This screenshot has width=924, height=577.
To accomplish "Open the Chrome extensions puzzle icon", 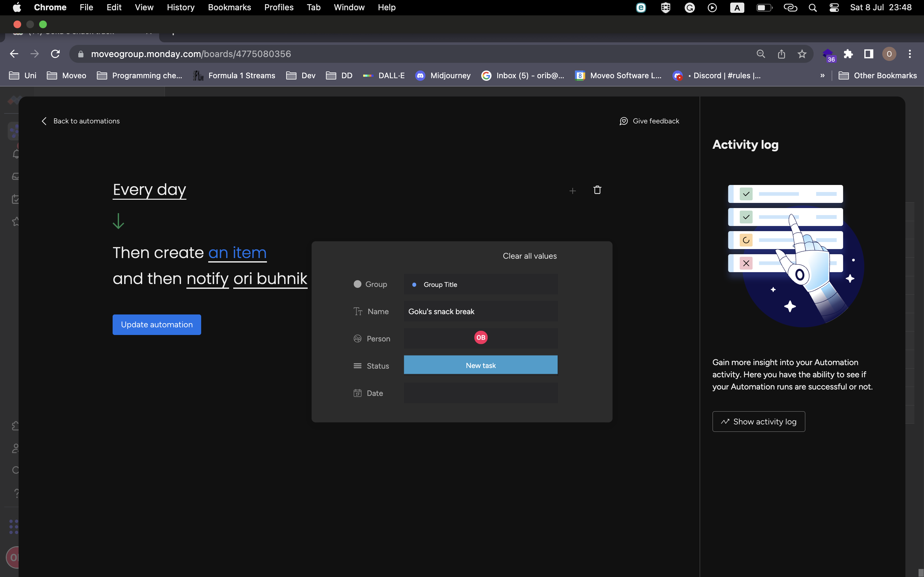I will (x=848, y=54).
